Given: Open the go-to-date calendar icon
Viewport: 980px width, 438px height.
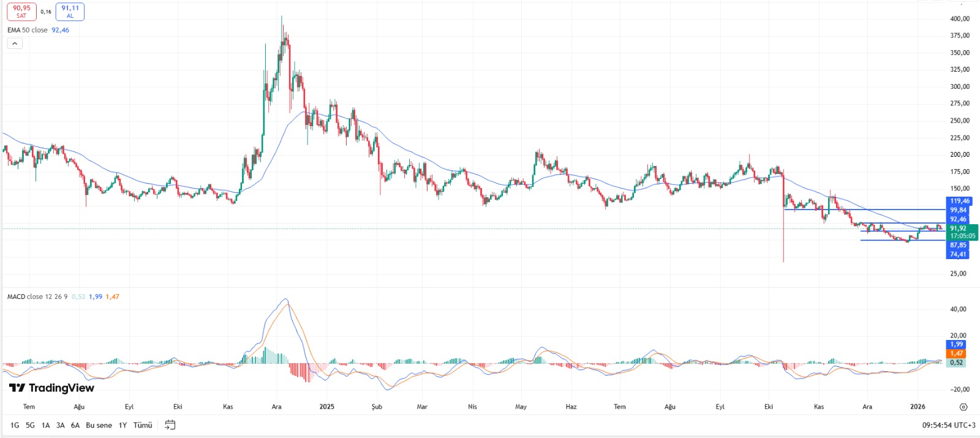Looking at the screenshot, I should [170, 425].
